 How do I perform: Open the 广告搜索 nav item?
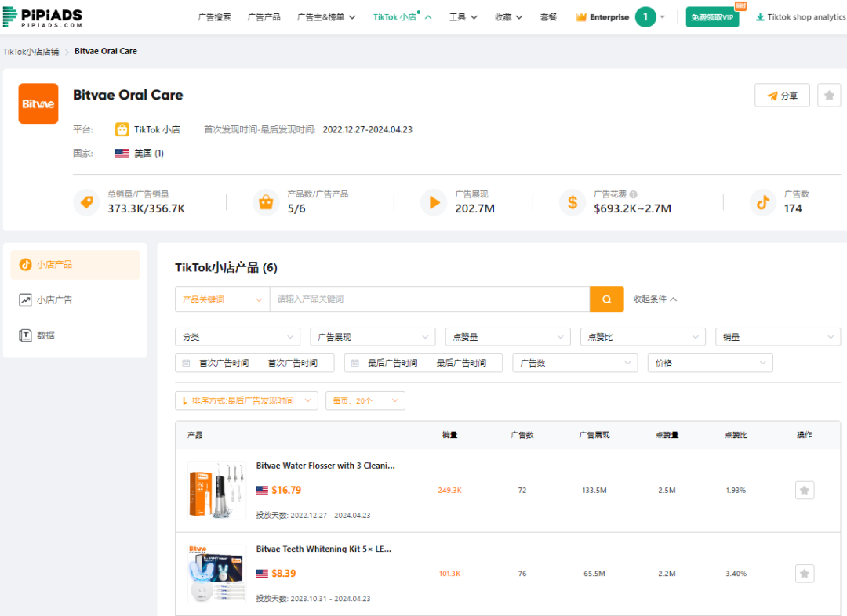point(214,17)
